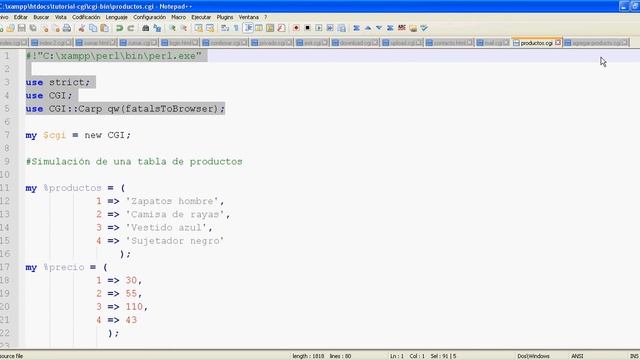Redo using the grey arrow icon

coord(131,28)
